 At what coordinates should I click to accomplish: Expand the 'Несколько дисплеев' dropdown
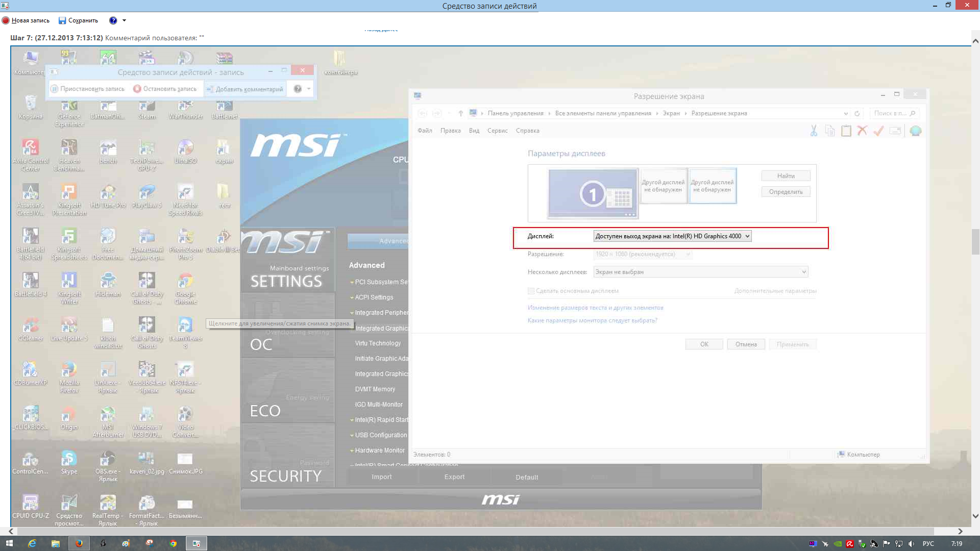[x=700, y=272]
